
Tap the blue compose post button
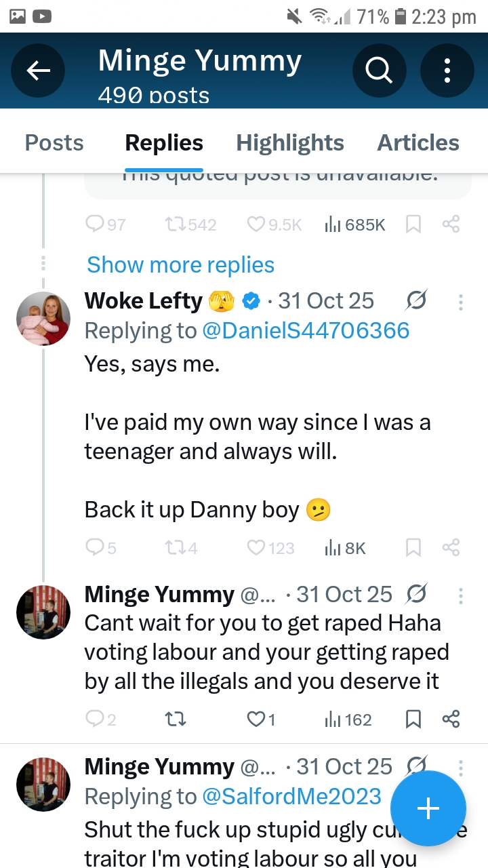428,808
